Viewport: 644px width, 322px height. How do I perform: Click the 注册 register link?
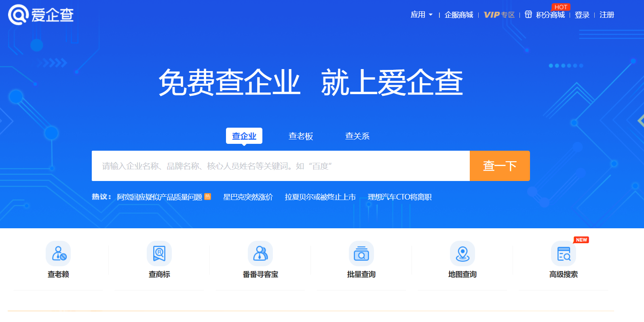607,15
